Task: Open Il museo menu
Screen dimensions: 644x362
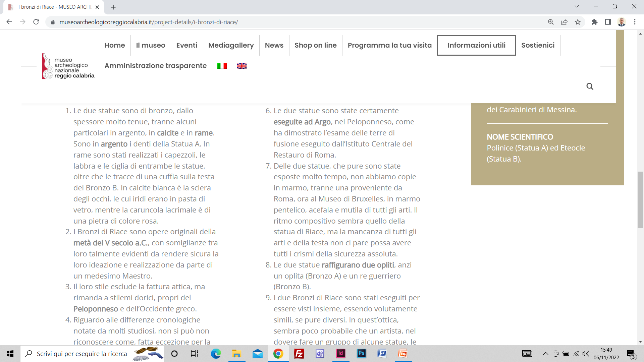Action: (x=151, y=45)
